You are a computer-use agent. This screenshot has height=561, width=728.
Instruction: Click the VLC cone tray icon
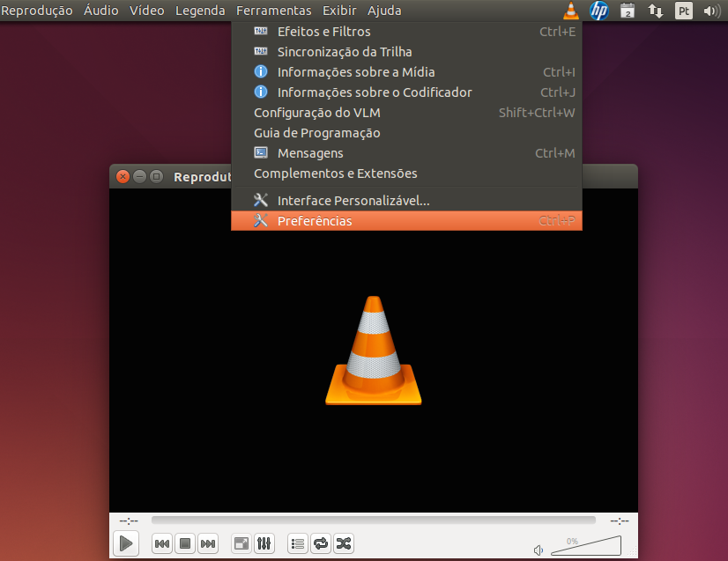(571, 11)
